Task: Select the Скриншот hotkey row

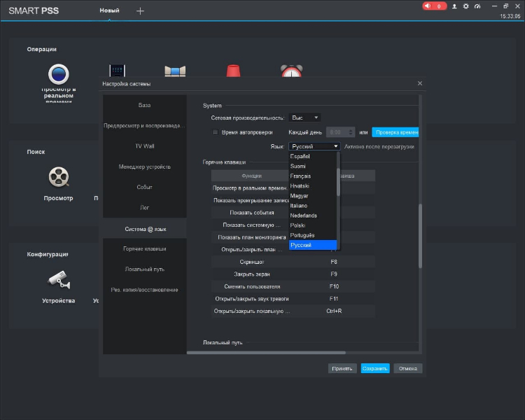Action: [x=293, y=262]
